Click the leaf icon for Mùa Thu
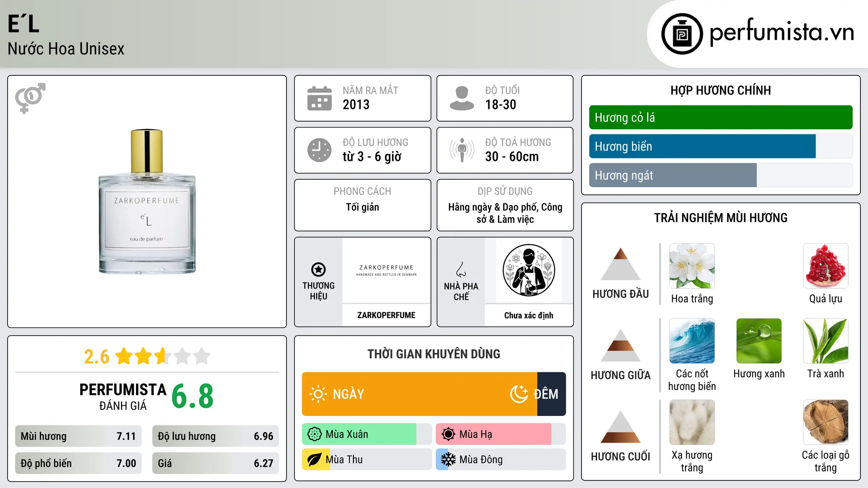Image resolution: width=868 pixels, height=488 pixels. pyautogui.click(x=314, y=460)
